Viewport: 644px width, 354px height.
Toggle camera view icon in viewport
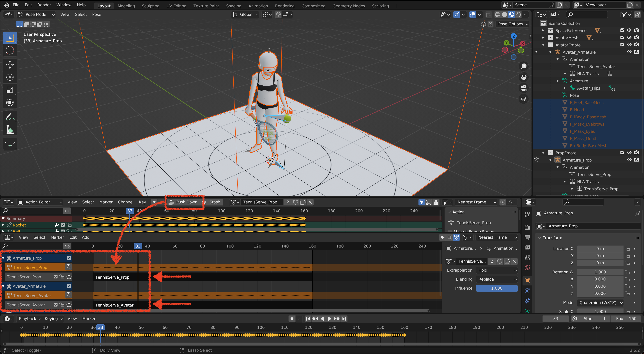point(523,88)
